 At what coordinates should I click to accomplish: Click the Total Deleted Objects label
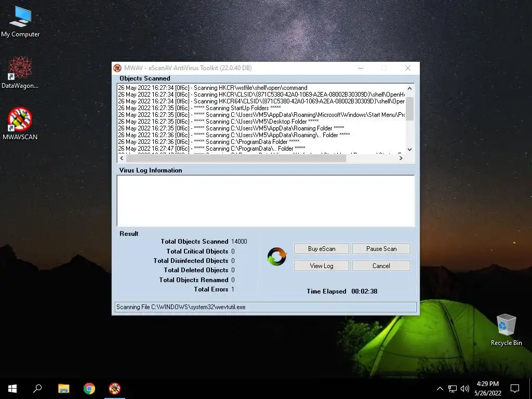click(196, 270)
